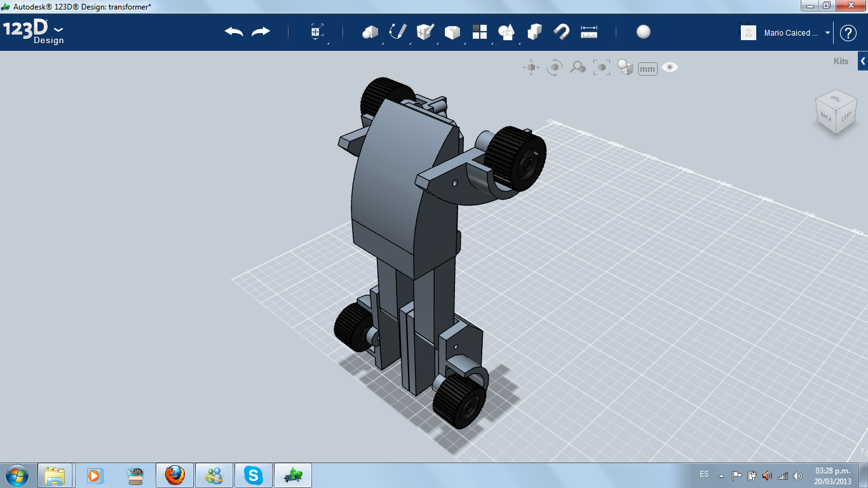Open Windows Live Messenger from the taskbar
Image resolution: width=868 pixels, height=488 pixels.
pos(214,475)
